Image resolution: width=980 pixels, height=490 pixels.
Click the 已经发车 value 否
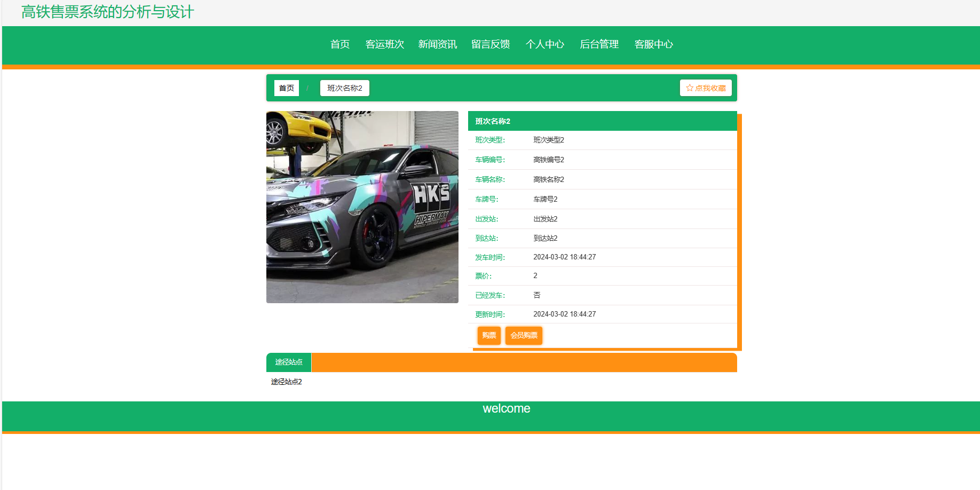(x=537, y=295)
